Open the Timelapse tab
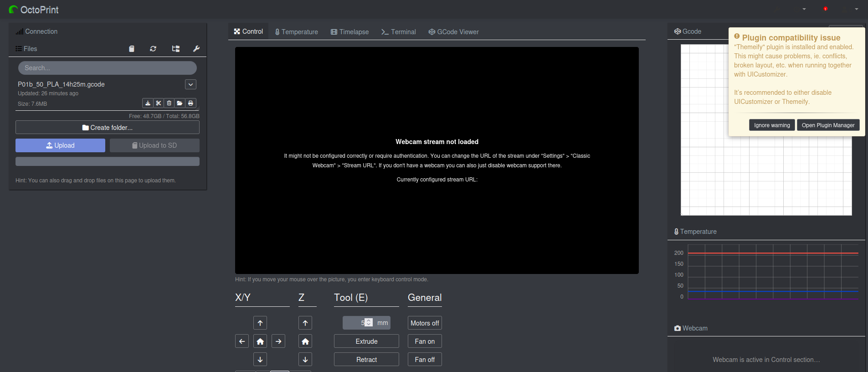 350,32
